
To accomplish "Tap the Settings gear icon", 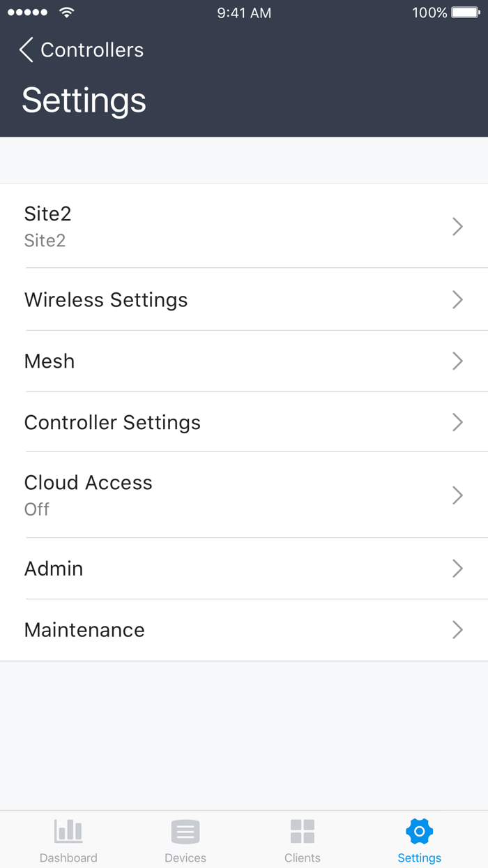I will (x=419, y=831).
